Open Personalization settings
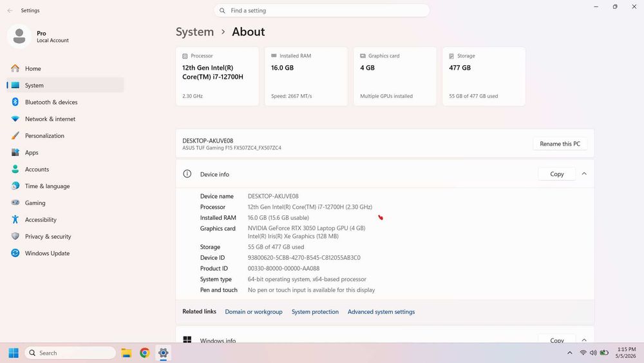 [x=65, y=135]
